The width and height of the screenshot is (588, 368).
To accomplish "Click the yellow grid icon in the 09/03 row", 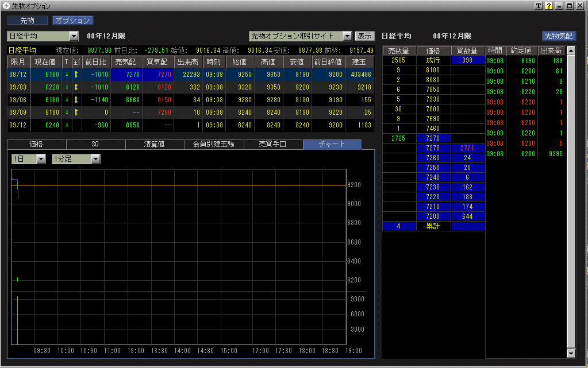I will 76,87.
